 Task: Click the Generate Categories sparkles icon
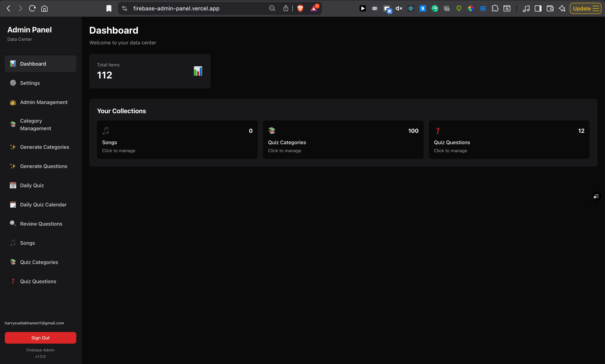tap(13, 147)
